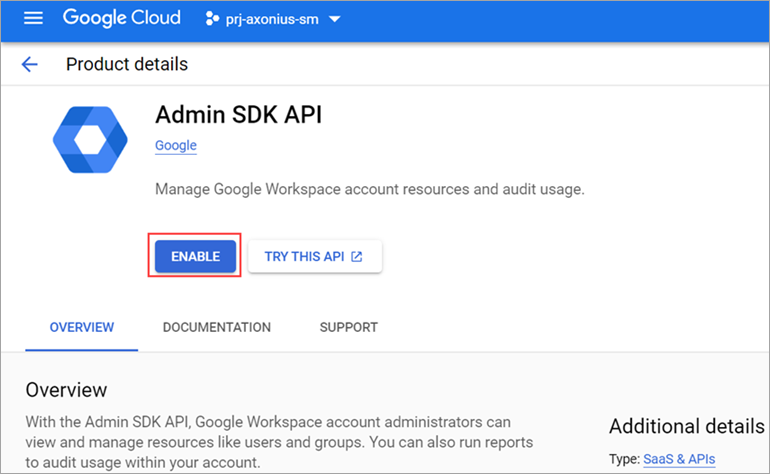Click the overview paragraph about administrators
The height and width of the screenshot is (474, 770).
coord(279,442)
